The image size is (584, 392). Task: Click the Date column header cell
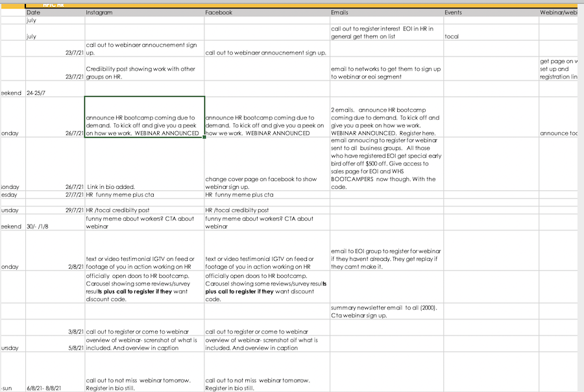(x=55, y=12)
